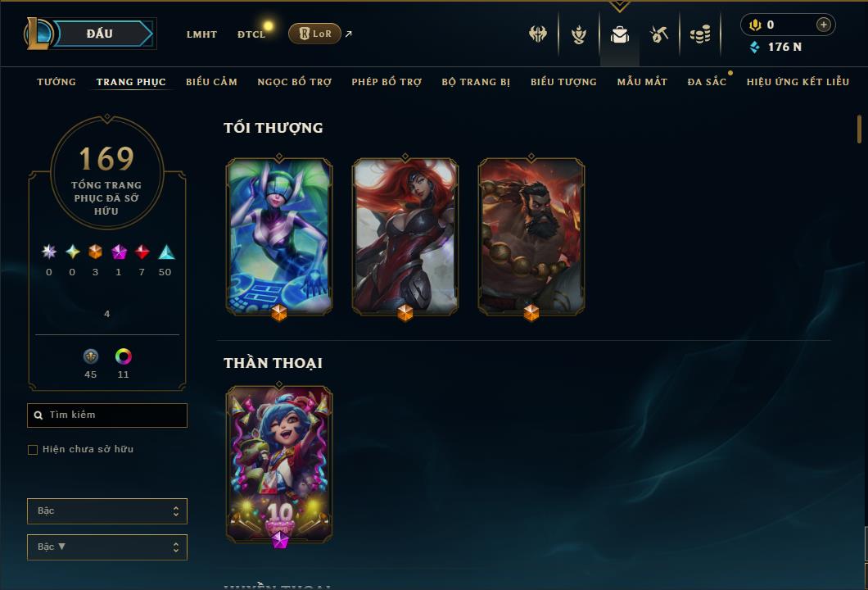868x590 pixels.
Task: Open the Clash helmet icon in top bar
Action: pyautogui.click(x=538, y=34)
